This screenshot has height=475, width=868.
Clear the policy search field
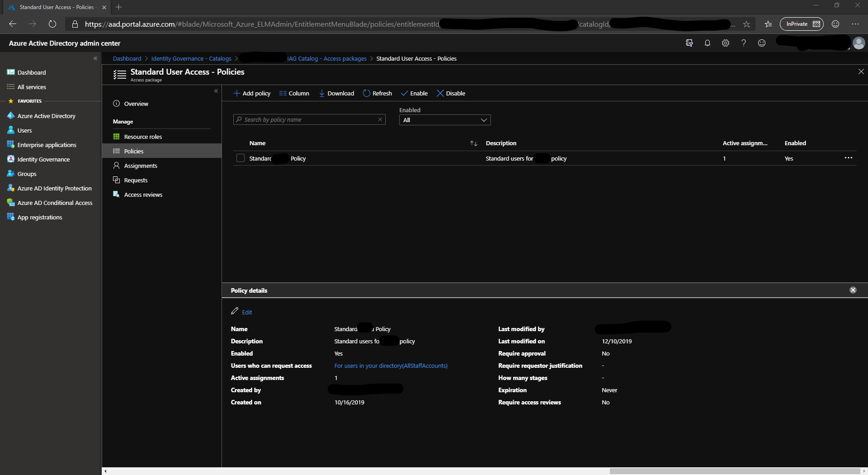[380, 119]
